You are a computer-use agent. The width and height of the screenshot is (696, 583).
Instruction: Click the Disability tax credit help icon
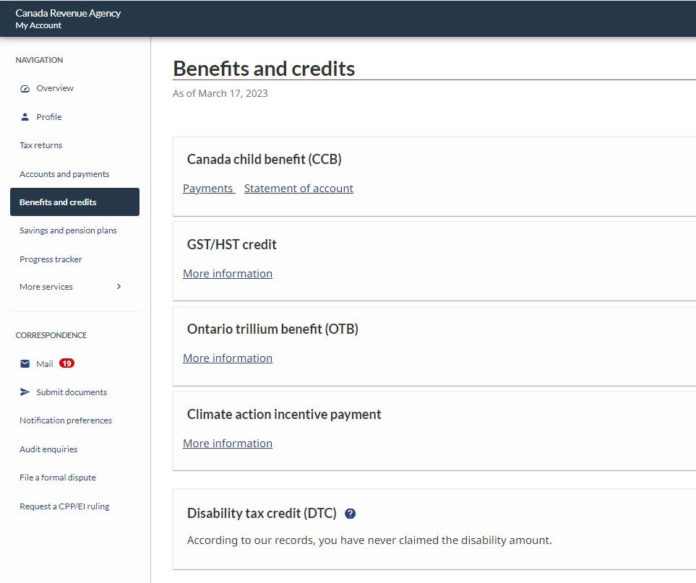tap(350, 513)
